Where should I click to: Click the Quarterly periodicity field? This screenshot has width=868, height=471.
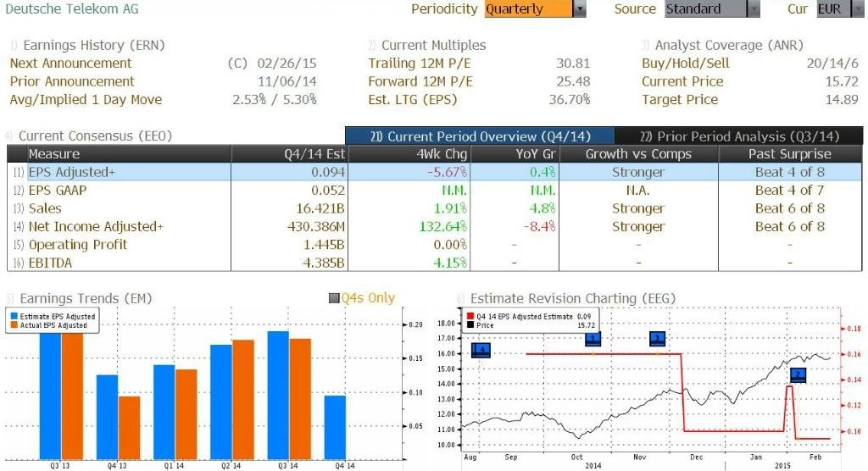(x=529, y=8)
